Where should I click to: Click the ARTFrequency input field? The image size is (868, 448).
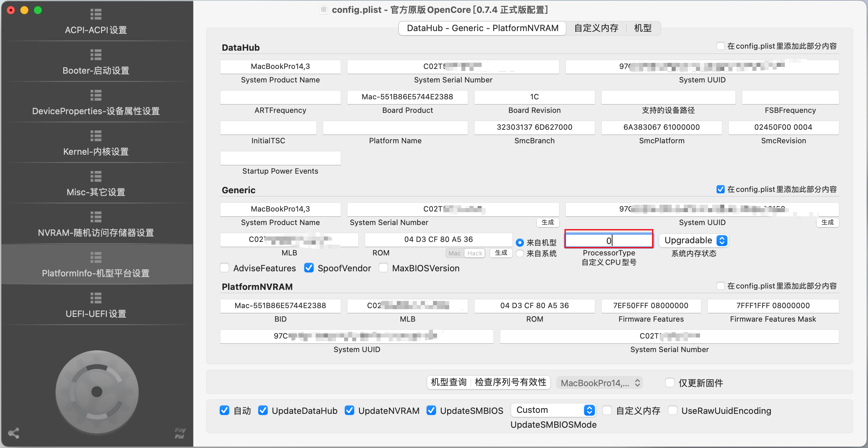[x=280, y=97]
